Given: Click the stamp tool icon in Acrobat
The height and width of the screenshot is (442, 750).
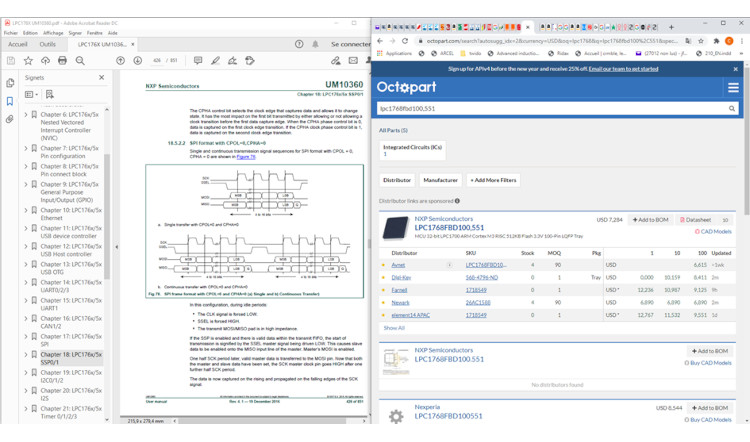Looking at the screenshot, I should click(x=250, y=61).
